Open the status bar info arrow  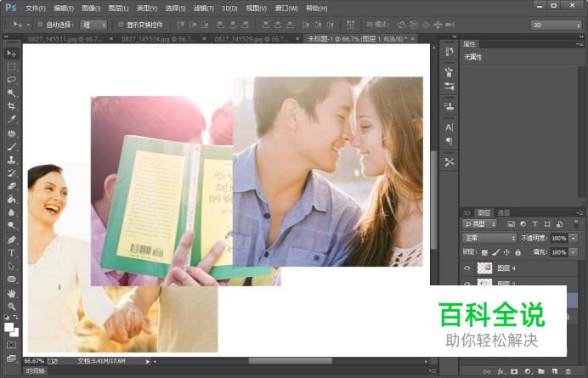(147, 362)
